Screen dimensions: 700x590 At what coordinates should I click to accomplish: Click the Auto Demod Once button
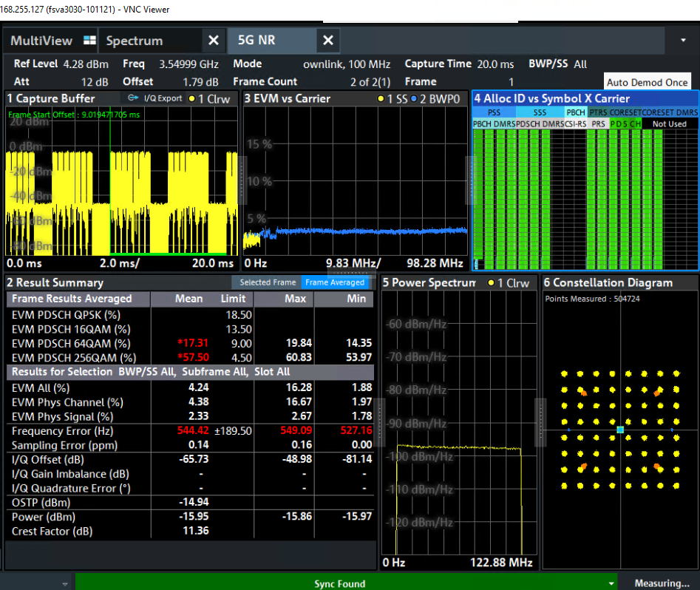coord(647,82)
